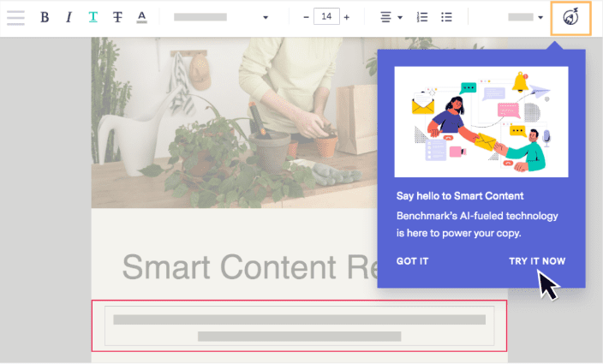The height and width of the screenshot is (364, 603).
Task: Insert a bulleted list
Action: click(x=446, y=18)
